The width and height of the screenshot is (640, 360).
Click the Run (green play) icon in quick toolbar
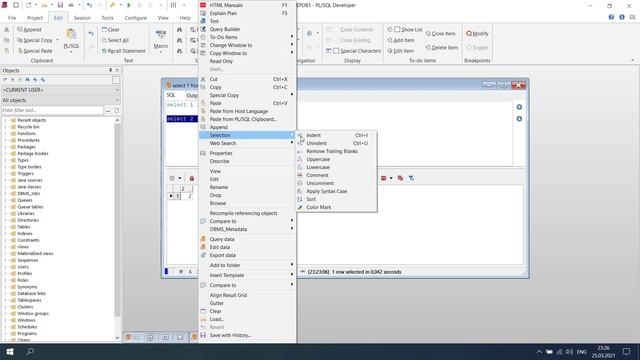[x=129, y=5]
